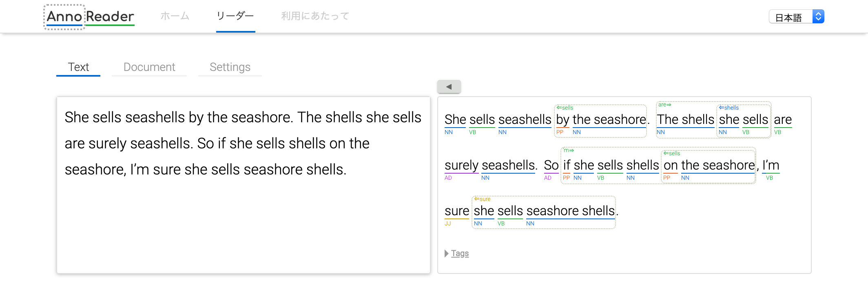Click annotated word "surely" in output

[461, 165]
